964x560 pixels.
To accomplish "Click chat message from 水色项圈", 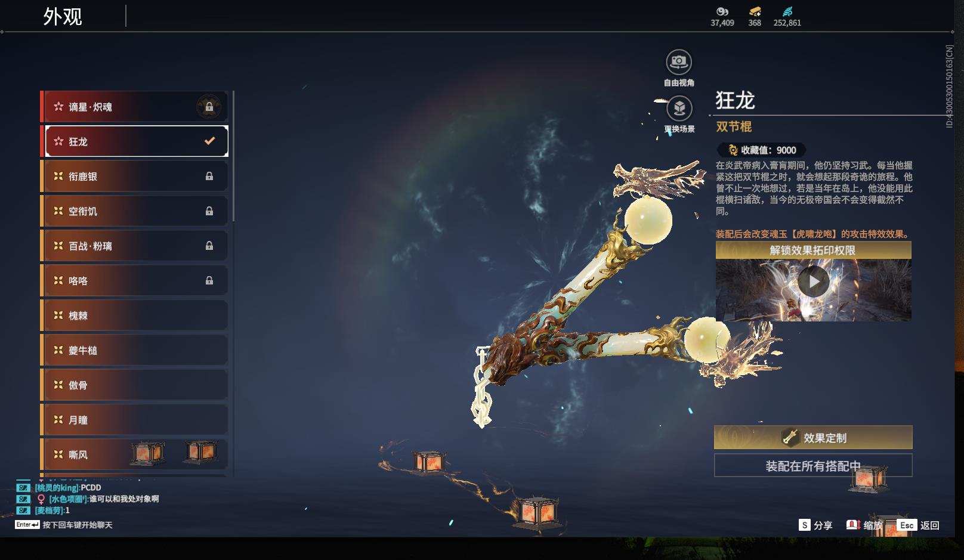I will click(104, 499).
